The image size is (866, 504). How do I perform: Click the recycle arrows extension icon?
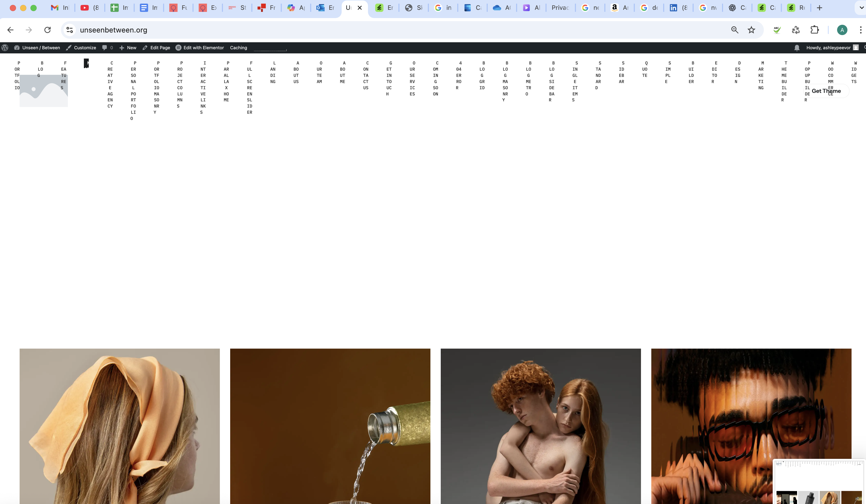pyautogui.click(x=796, y=30)
